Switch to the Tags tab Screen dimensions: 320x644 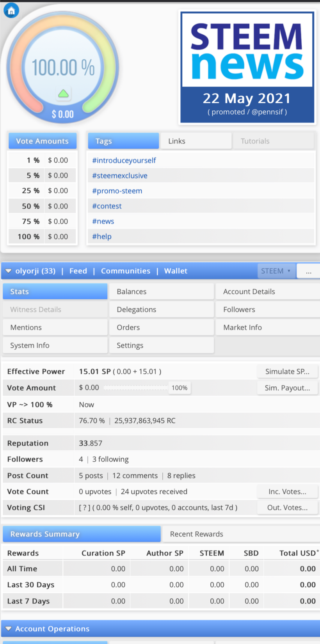123,141
